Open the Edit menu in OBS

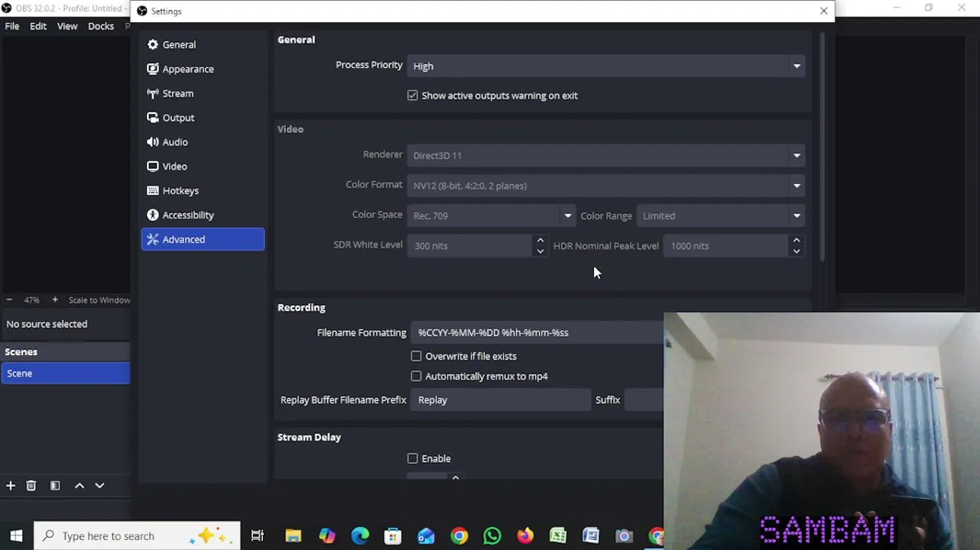tap(38, 26)
